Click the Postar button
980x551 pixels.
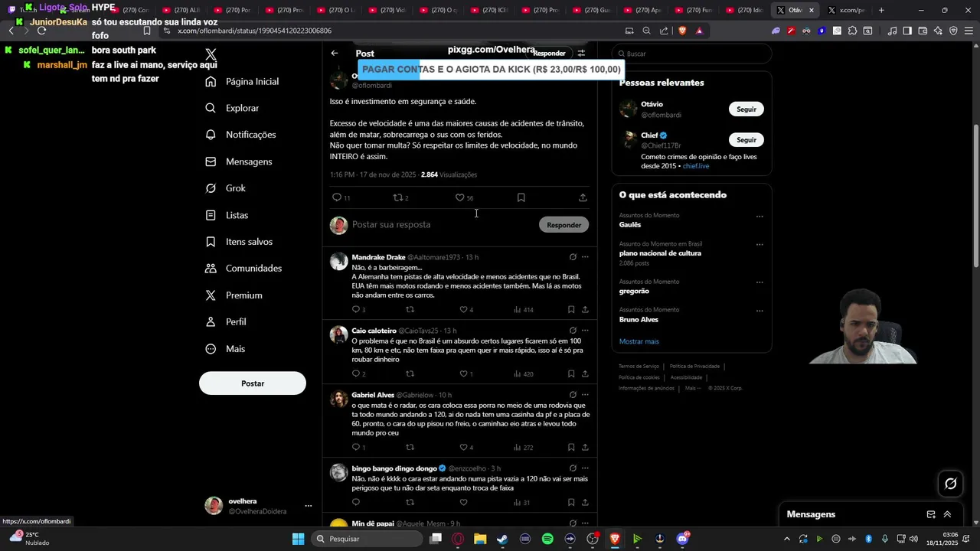point(253,383)
